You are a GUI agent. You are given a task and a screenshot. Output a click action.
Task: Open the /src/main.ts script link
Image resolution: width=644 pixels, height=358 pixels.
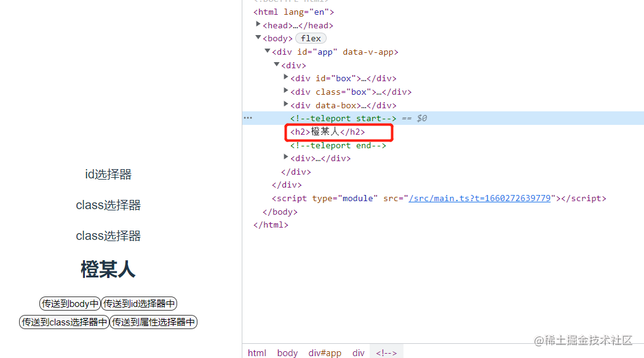479,198
